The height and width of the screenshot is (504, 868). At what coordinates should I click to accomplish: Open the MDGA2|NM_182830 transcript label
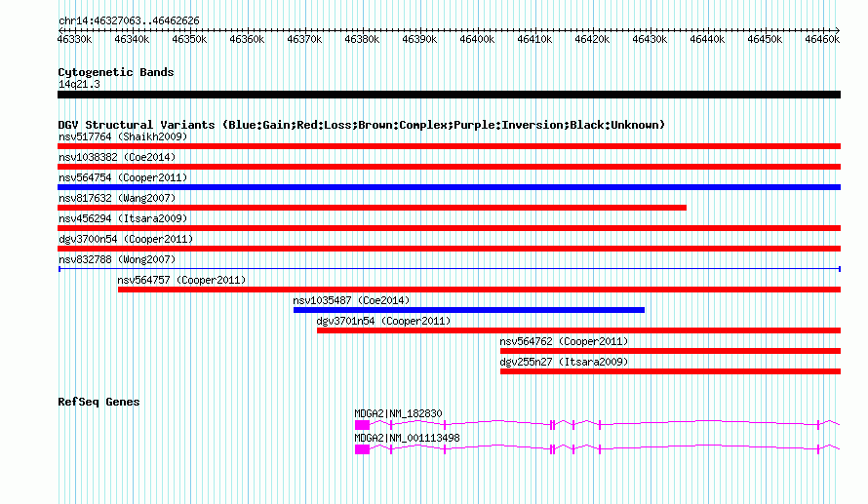399,413
